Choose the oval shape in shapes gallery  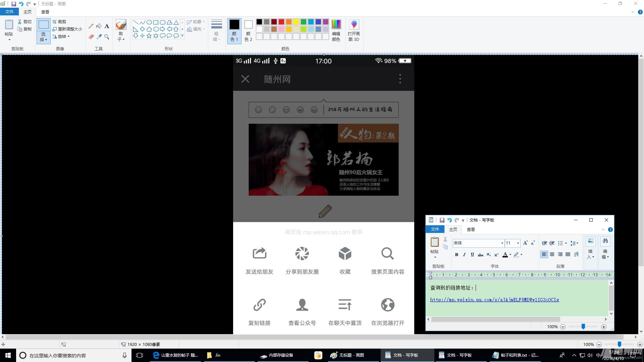coord(149,22)
